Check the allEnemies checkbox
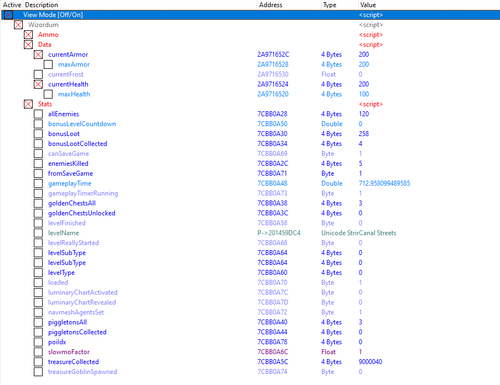The width and height of the screenshot is (500, 385). coord(38,114)
